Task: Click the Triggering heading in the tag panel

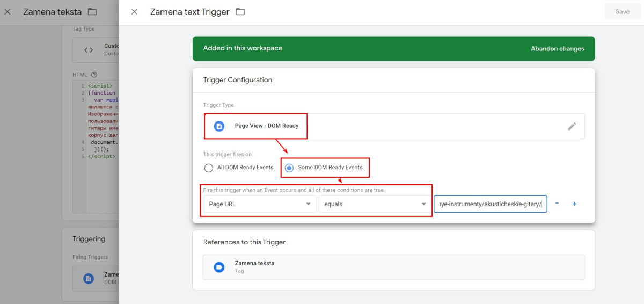Action: click(x=89, y=239)
